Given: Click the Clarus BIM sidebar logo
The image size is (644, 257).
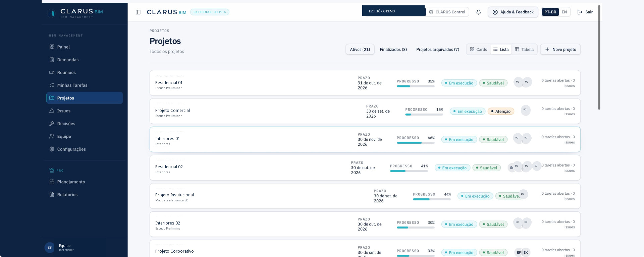Looking at the screenshot, I should click(x=75, y=13).
